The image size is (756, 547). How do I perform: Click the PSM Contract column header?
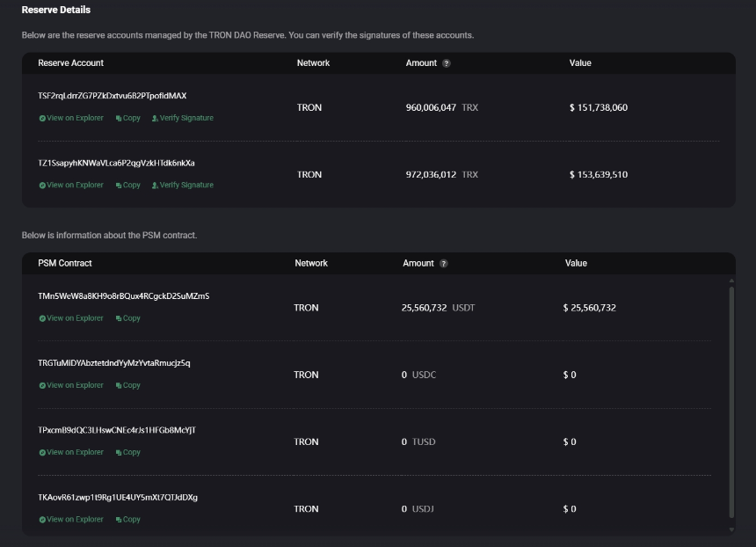pos(65,263)
